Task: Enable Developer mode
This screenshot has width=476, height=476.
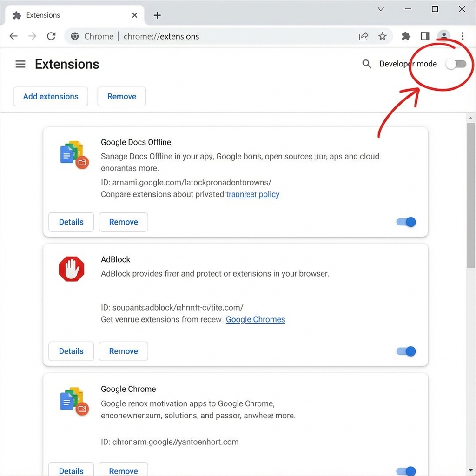Action: point(456,64)
